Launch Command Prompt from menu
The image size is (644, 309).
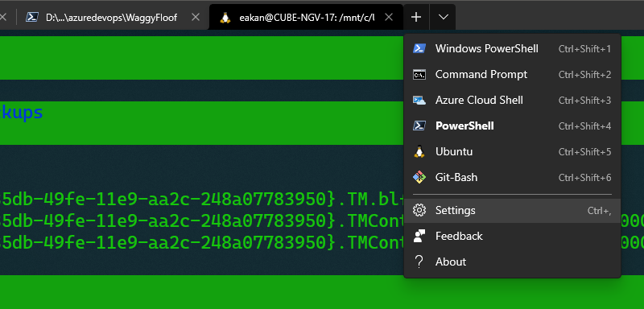pos(512,75)
